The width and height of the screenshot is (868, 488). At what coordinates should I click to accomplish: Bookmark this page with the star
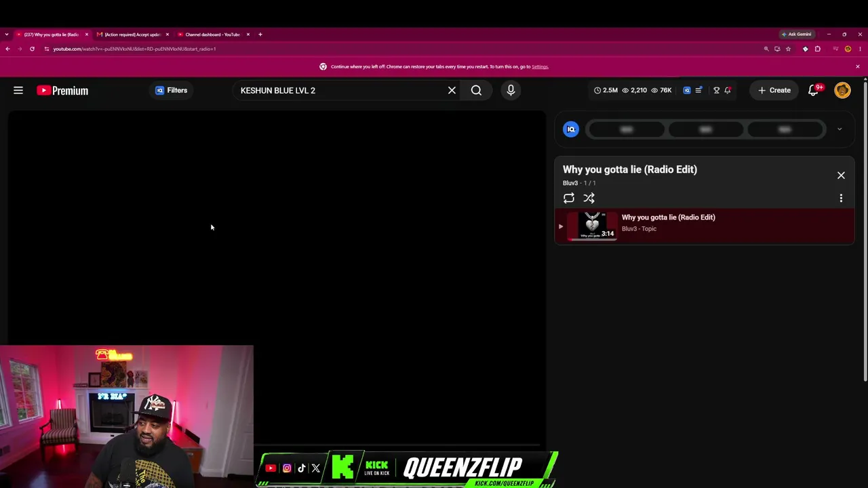point(788,49)
